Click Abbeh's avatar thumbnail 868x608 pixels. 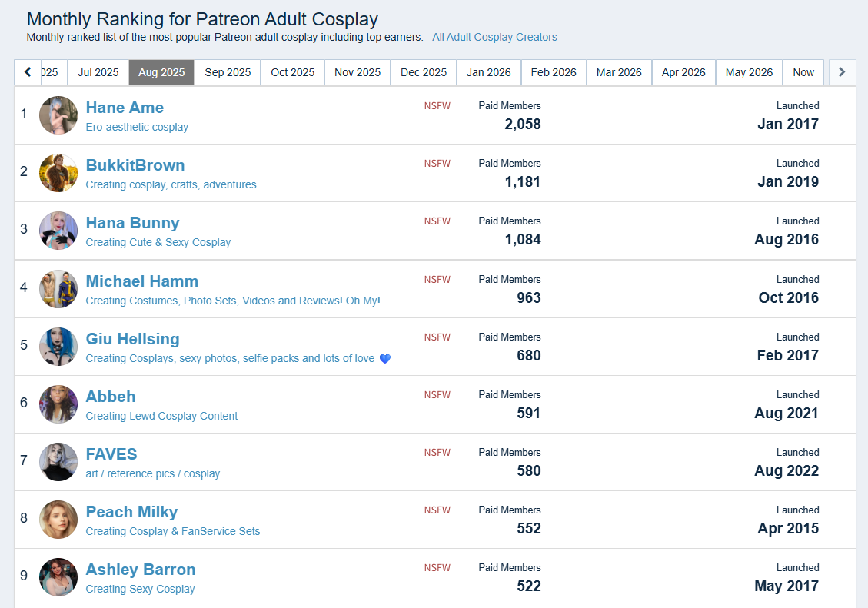click(58, 404)
